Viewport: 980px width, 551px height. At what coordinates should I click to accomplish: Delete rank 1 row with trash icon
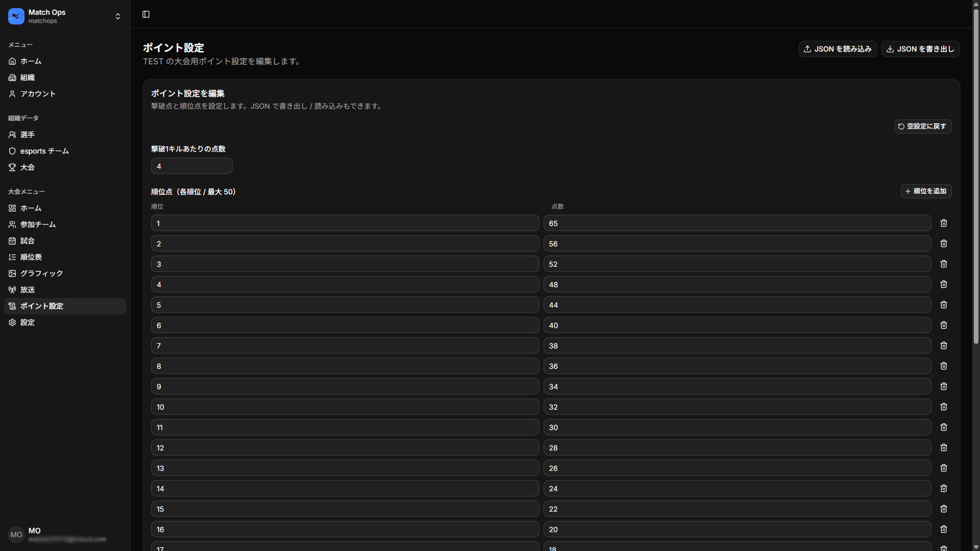944,223
